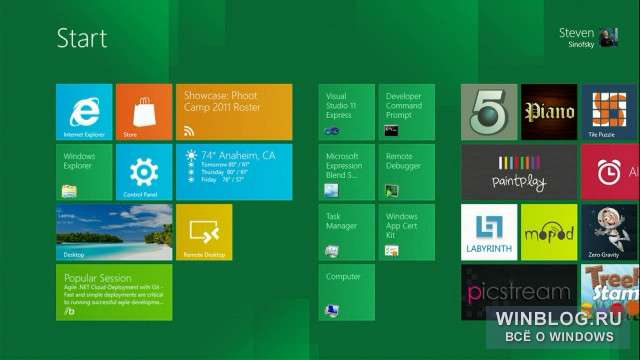Launch the Store tile
Viewport: 640px width, 360px height.
point(144,112)
